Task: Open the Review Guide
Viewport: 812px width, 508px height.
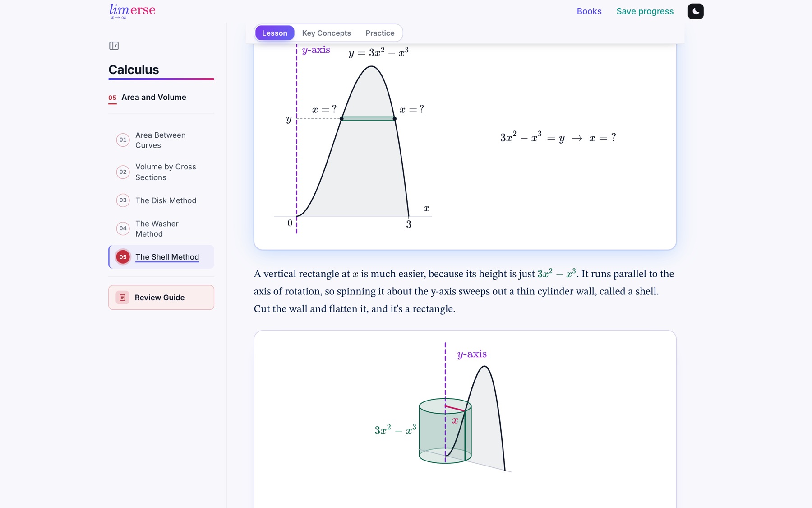Action: pyautogui.click(x=161, y=297)
